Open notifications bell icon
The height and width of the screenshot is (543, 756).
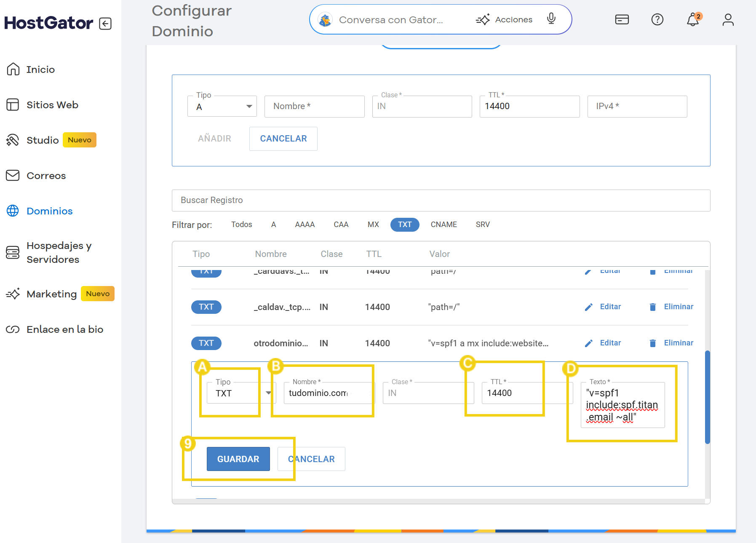692,20
